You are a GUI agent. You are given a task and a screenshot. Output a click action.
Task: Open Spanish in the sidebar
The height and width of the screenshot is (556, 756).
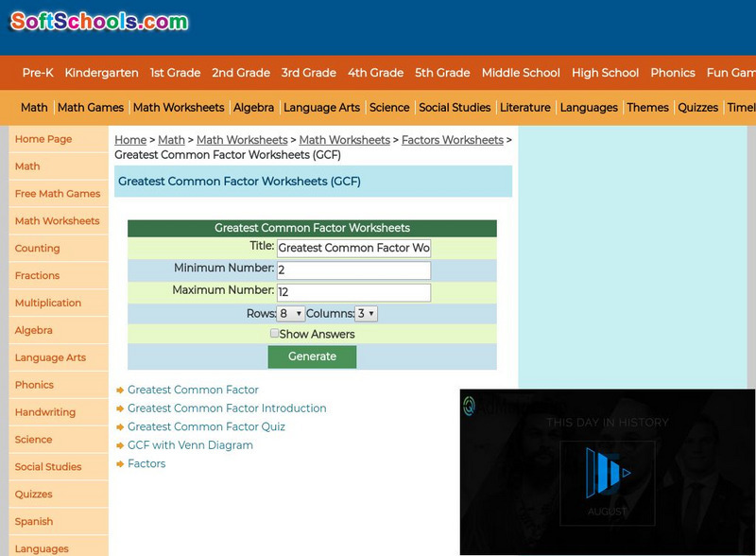click(59, 521)
